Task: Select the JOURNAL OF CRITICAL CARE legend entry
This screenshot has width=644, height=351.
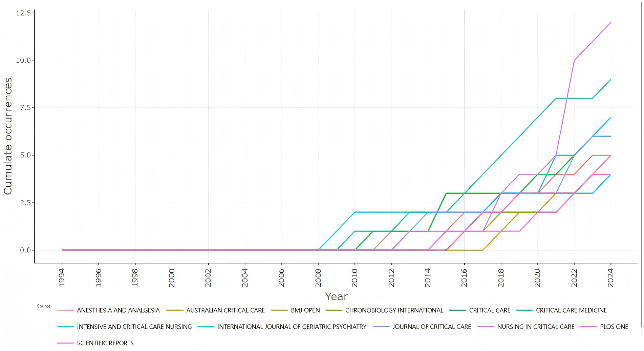Action: pyautogui.click(x=422, y=327)
